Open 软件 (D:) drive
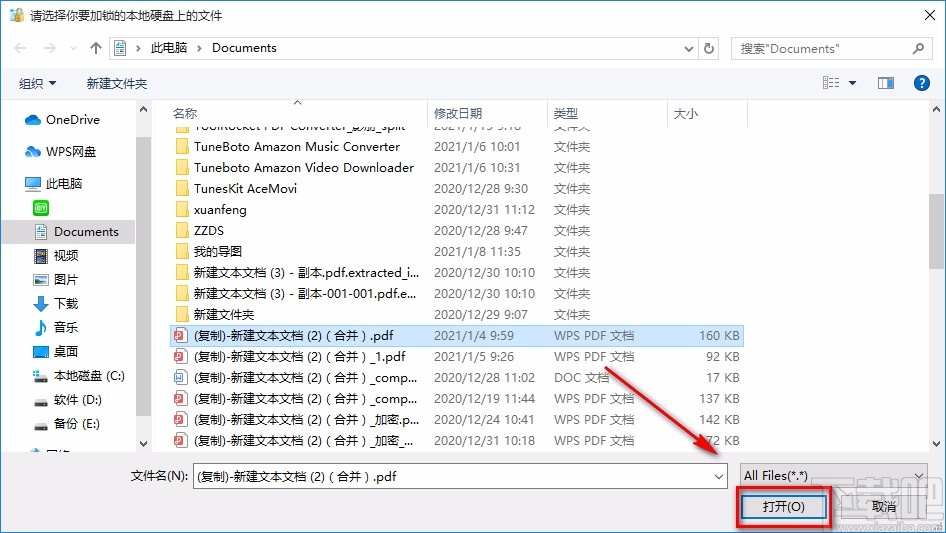Viewport: 946px width, 533px height. (x=68, y=400)
